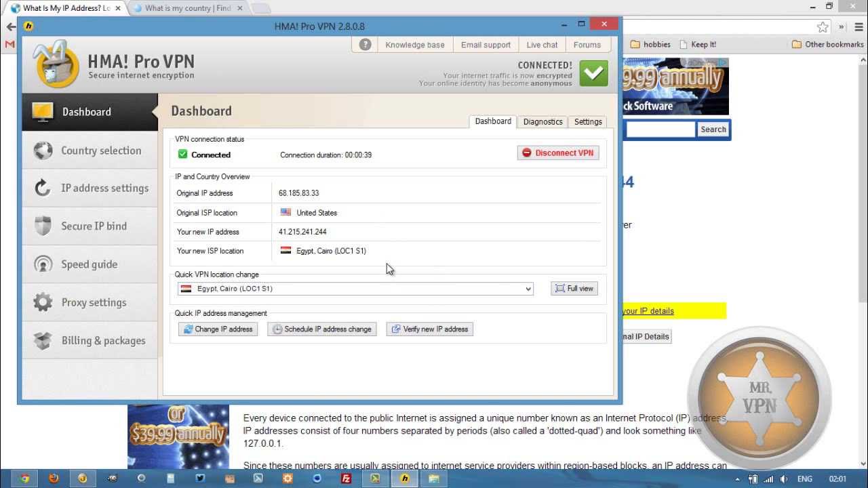868x488 pixels.
Task: Click the new IP address 41.215.241.244
Action: pyautogui.click(x=302, y=232)
